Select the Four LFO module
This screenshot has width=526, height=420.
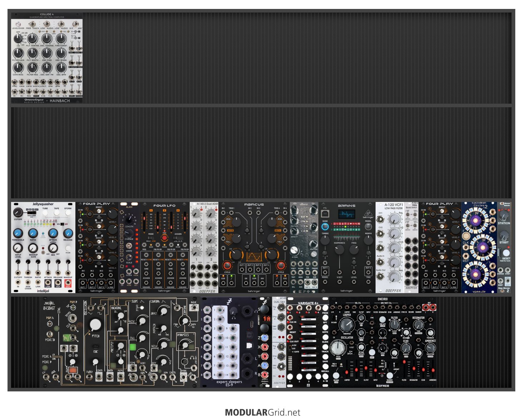tap(164, 248)
